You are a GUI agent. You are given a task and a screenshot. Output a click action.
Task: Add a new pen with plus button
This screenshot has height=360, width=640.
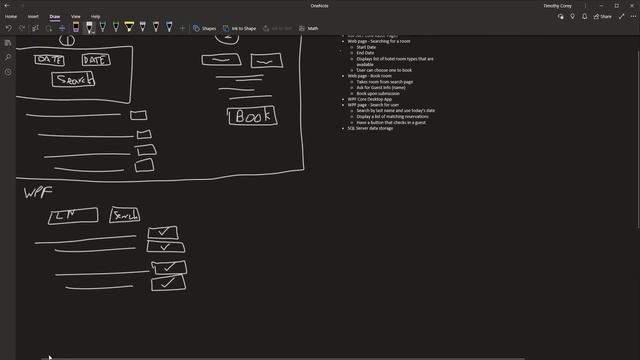pos(182,28)
